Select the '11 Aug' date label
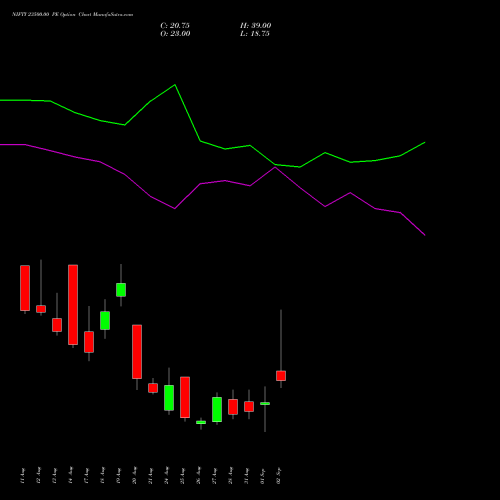 click(22, 475)
